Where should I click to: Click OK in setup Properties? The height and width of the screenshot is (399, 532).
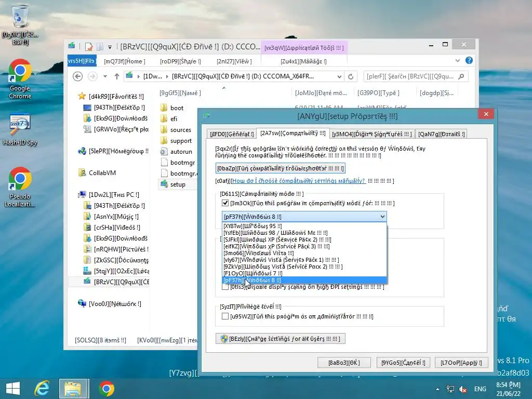[344, 363]
